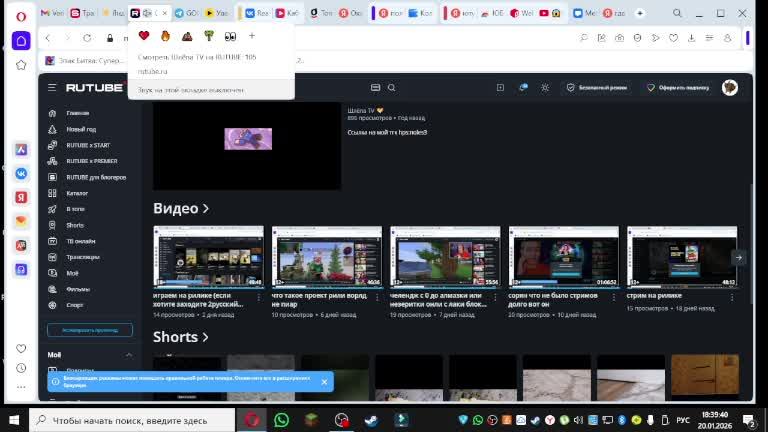The image size is (768, 432).
Task: Click Оформить подписку subscription button
Action: pos(678,88)
